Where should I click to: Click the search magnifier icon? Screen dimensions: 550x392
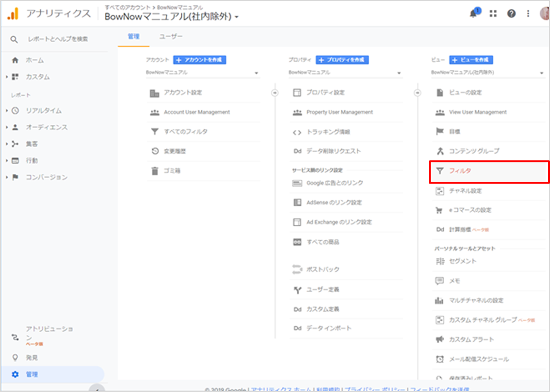pos(14,39)
